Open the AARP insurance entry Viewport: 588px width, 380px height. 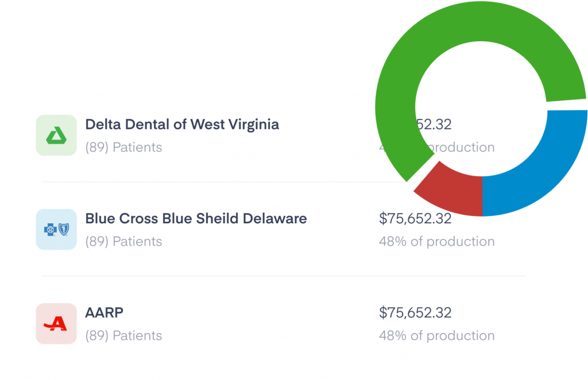[105, 312]
